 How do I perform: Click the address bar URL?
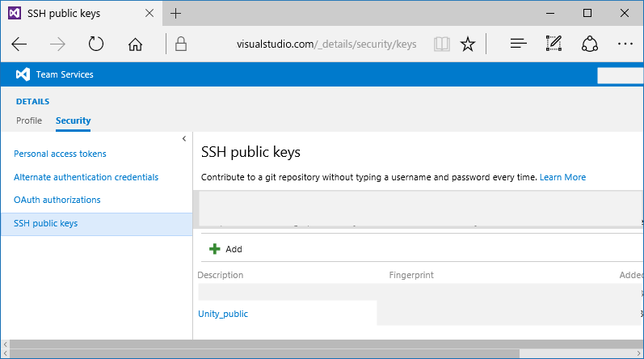coord(326,44)
